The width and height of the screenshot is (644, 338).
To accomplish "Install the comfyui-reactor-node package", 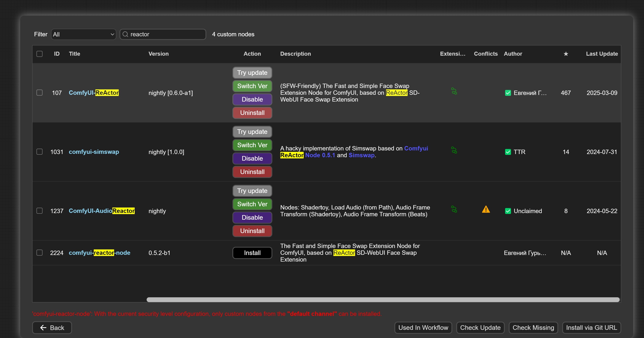I will pos(252,253).
